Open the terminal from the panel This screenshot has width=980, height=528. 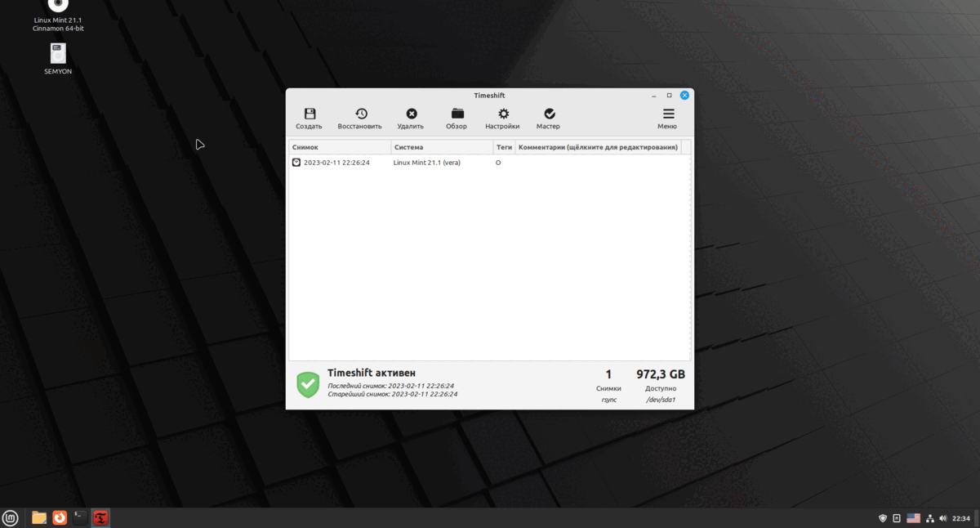(x=79, y=517)
